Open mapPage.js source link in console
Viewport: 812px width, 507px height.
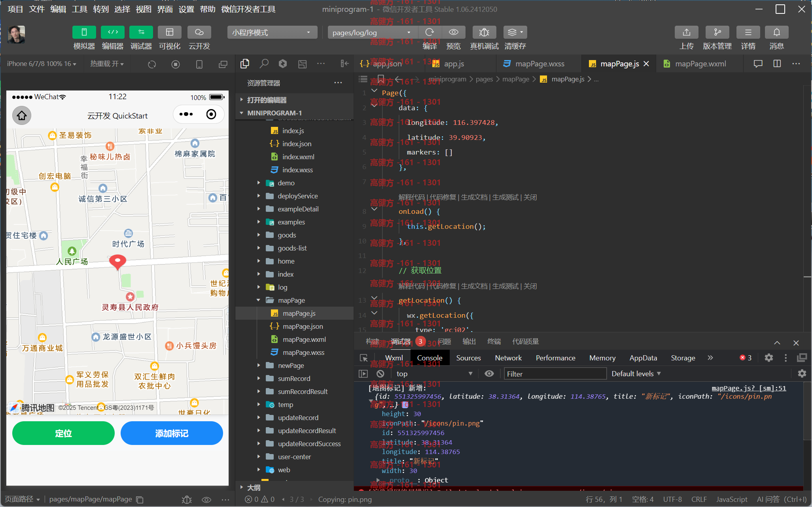point(749,388)
